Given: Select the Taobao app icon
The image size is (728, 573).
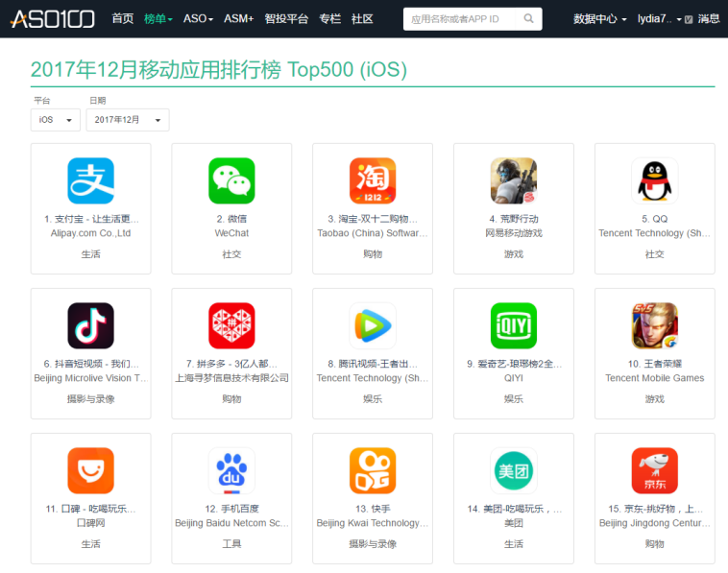Looking at the screenshot, I should click(373, 181).
